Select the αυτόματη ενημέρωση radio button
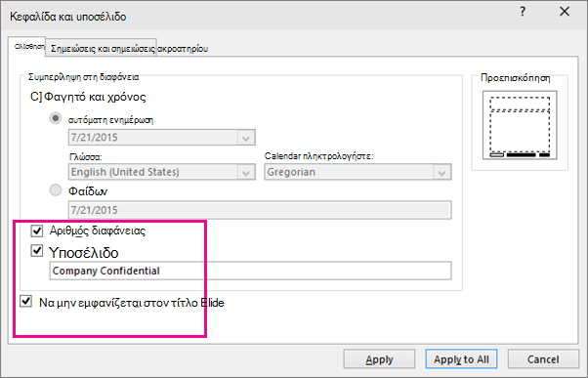Screen dimensions: 588x378 click(56, 118)
